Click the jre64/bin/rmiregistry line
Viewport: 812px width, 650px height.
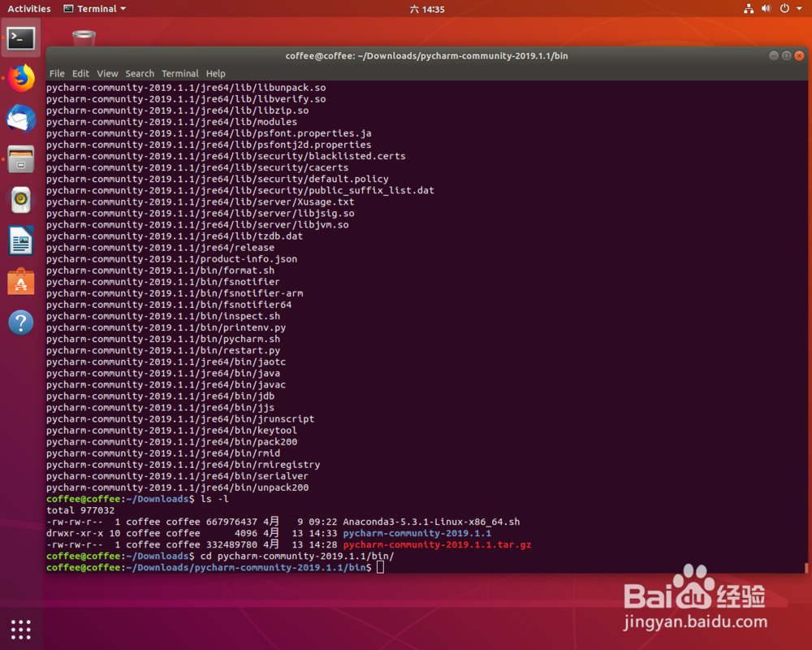click(x=183, y=465)
